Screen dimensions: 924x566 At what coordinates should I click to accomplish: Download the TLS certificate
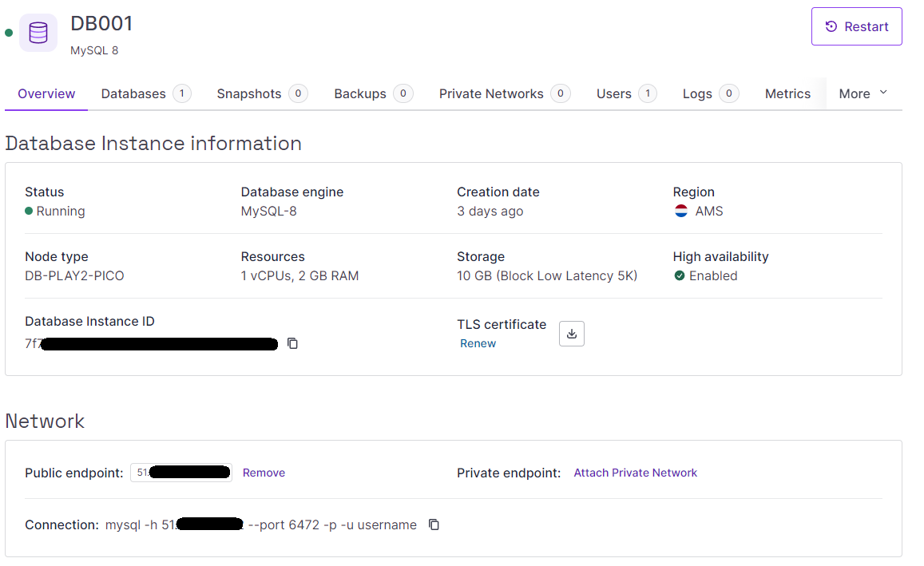(x=571, y=333)
